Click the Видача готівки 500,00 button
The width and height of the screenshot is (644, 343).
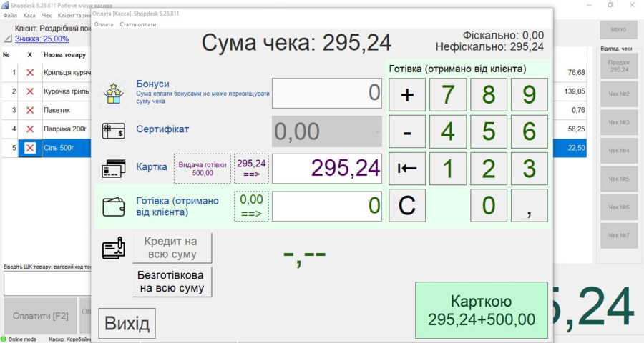(x=202, y=169)
